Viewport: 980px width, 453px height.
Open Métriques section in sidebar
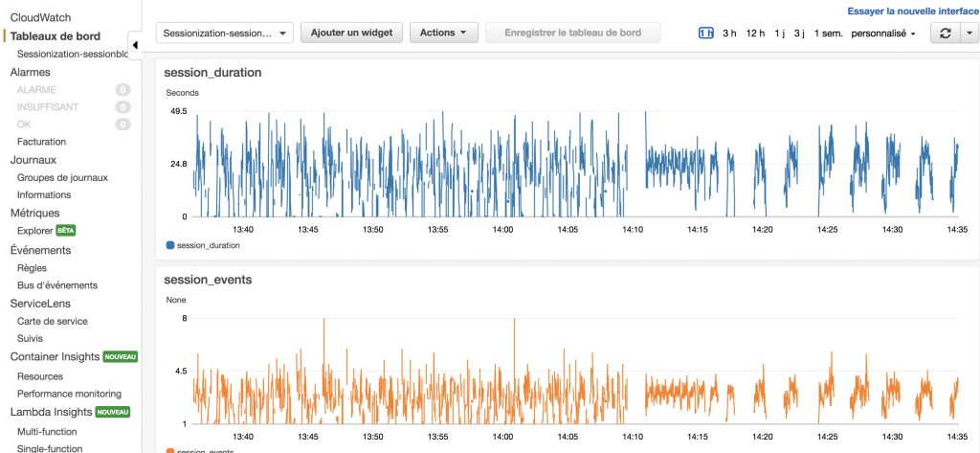[35, 213]
